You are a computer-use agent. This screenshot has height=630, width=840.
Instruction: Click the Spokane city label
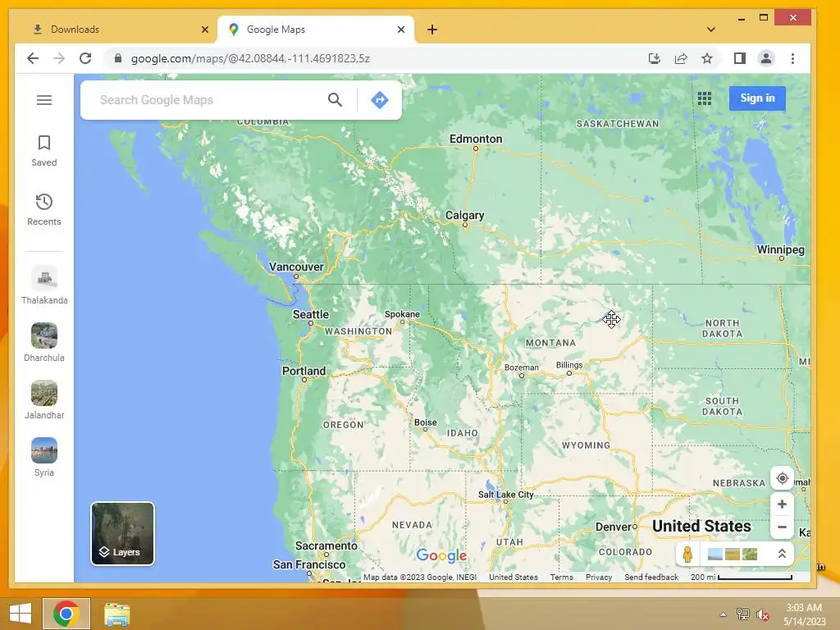[x=402, y=314]
